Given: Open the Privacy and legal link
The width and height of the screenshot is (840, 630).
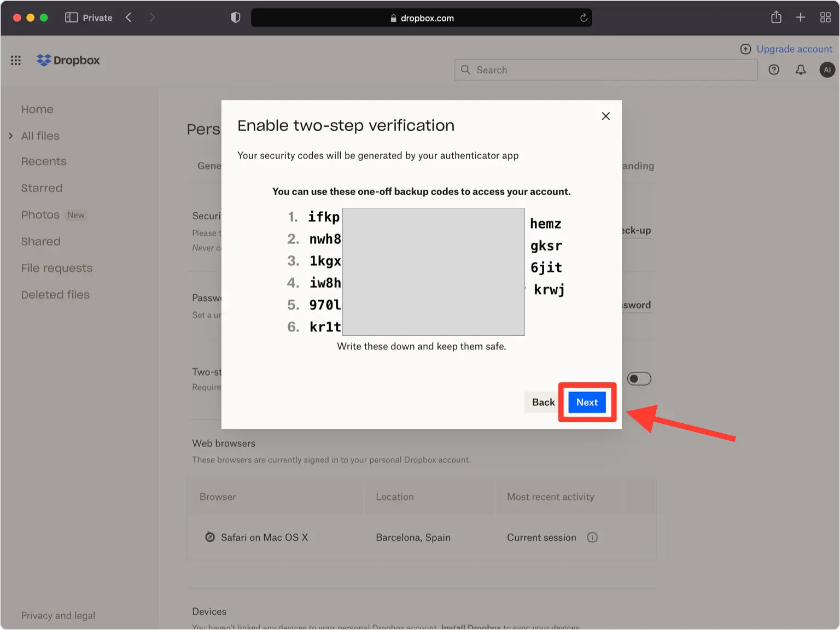Looking at the screenshot, I should 58,615.
